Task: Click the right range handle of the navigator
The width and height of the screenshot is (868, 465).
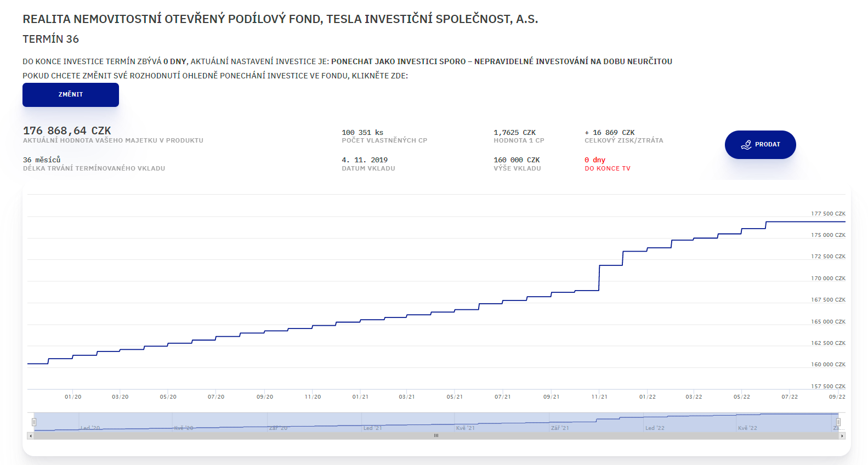Action: [838, 422]
